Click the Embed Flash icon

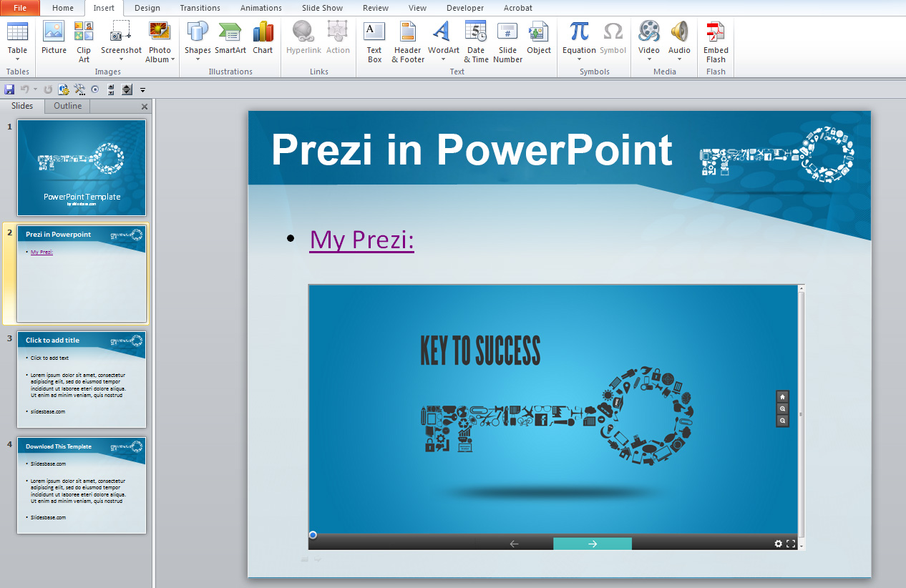point(716,33)
